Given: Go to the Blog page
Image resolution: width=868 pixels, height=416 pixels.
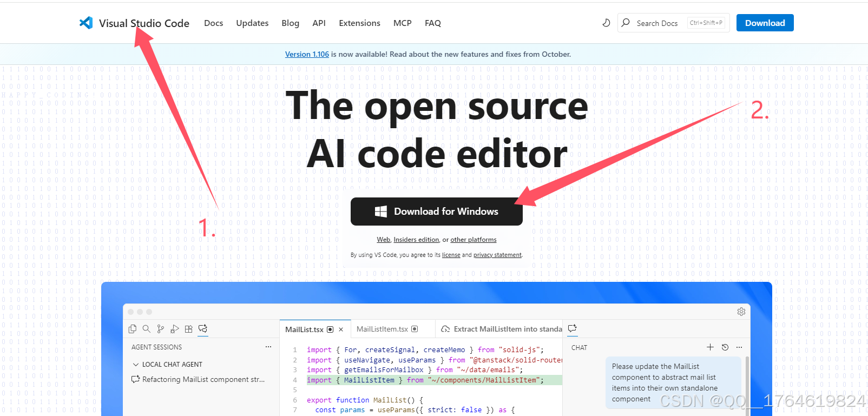Looking at the screenshot, I should click(x=290, y=23).
